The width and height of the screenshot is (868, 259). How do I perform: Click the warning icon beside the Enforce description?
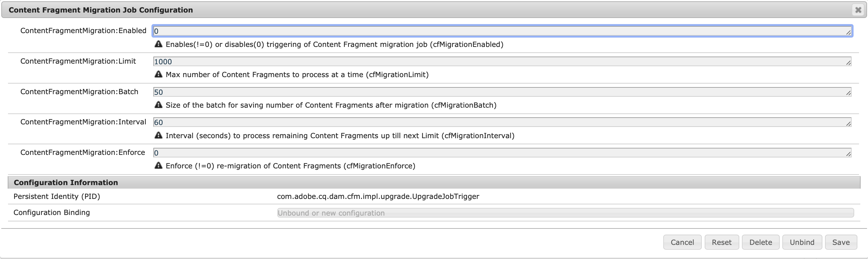tap(159, 165)
